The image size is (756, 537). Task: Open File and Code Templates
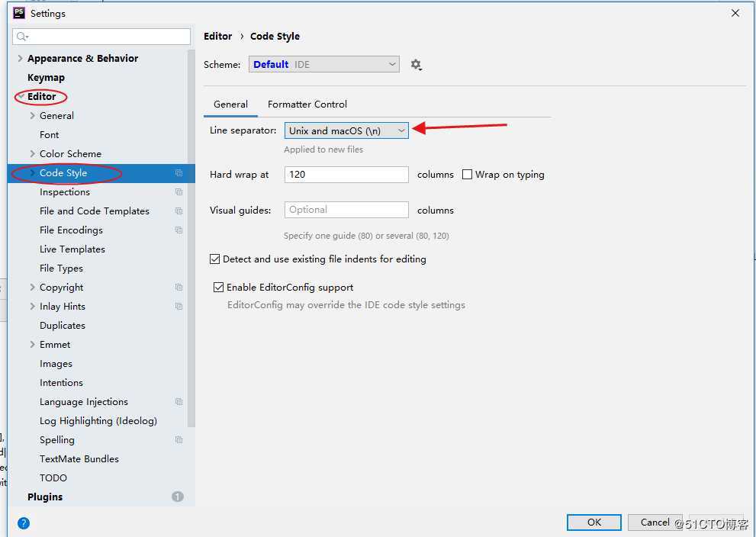coord(95,211)
